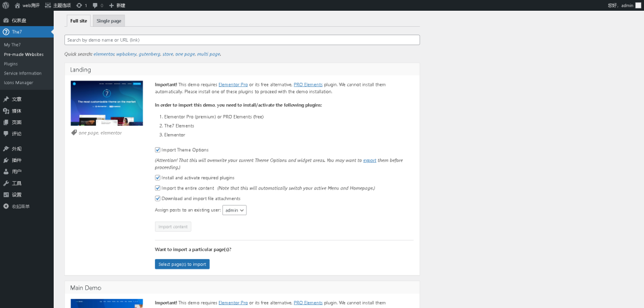Screen dimensions: 644x308
Task: Open My The7 submenu item
Action: 12,45
